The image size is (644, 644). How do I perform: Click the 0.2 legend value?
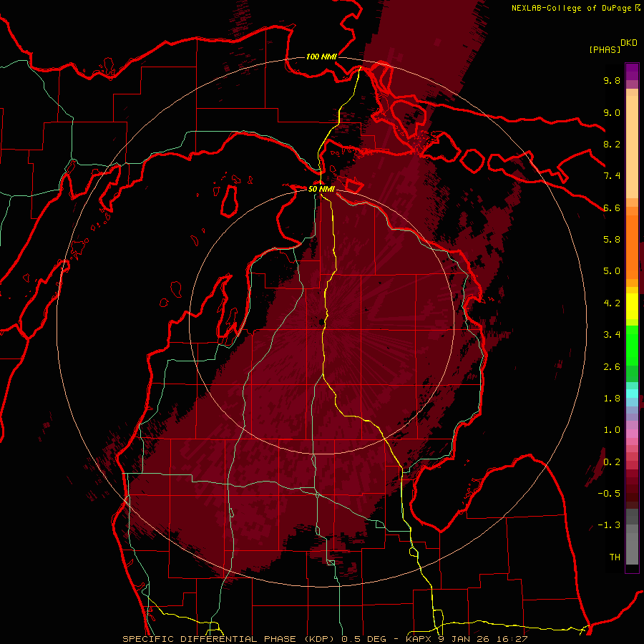[612, 462]
